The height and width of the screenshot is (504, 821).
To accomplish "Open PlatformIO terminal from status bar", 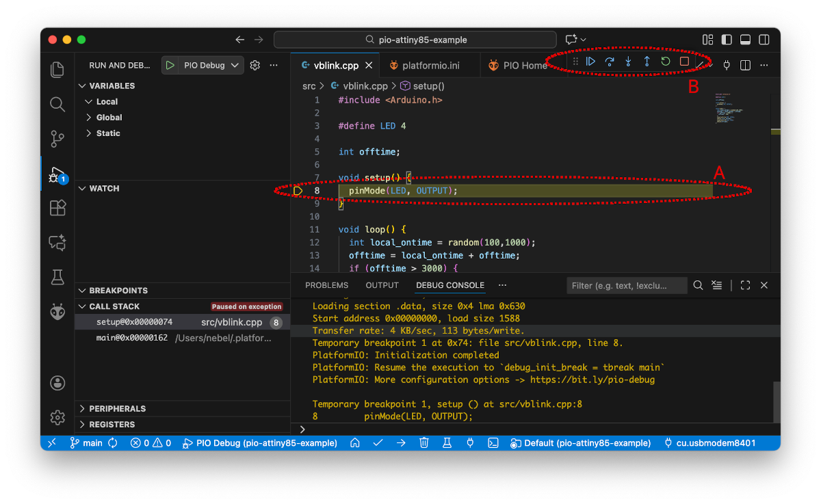I will click(x=493, y=443).
